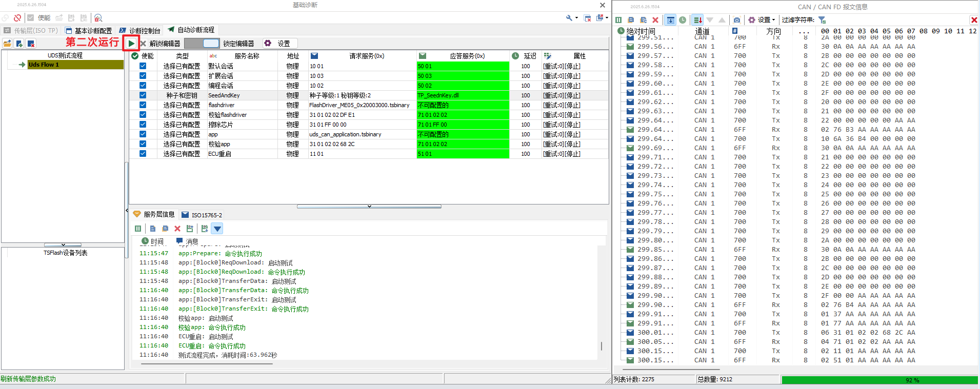Screen dimensions: 980x389
Task: Clear CAN messages with red X icon
Action: (655, 20)
